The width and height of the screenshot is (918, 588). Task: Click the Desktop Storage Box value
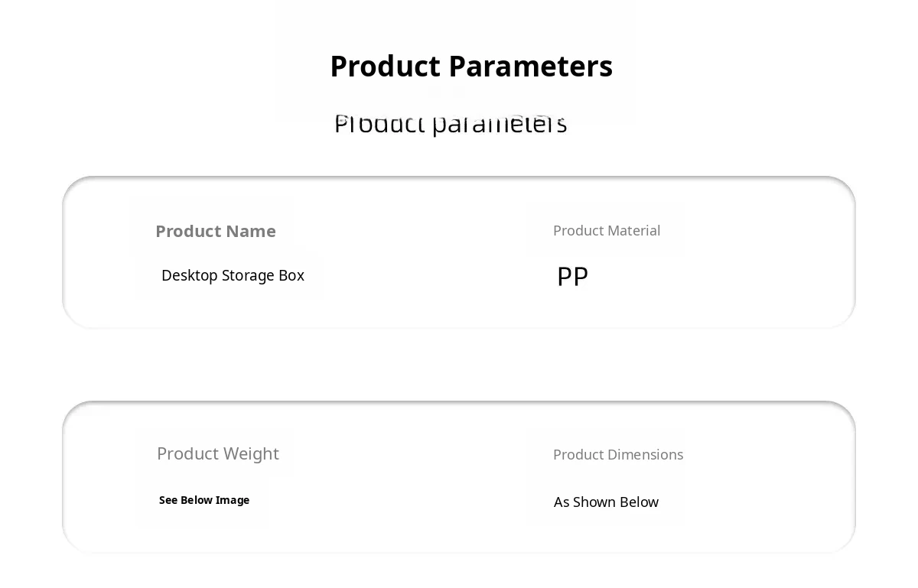[233, 275]
